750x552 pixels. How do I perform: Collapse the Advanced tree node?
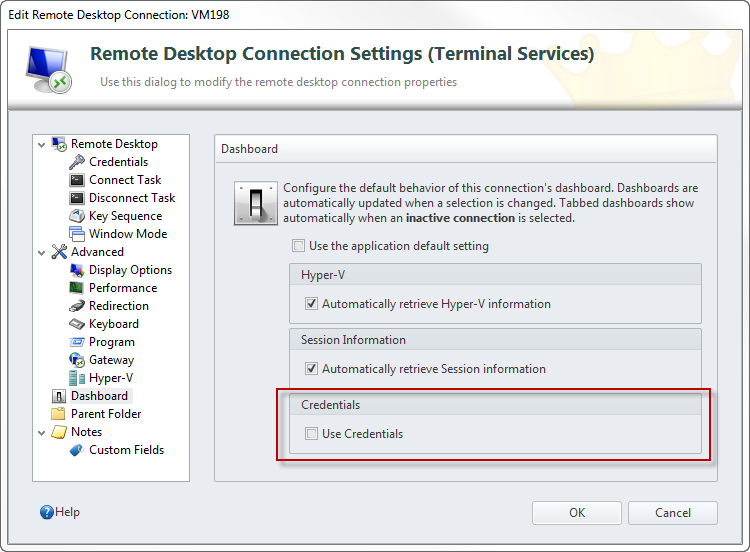tap(42, 252)
